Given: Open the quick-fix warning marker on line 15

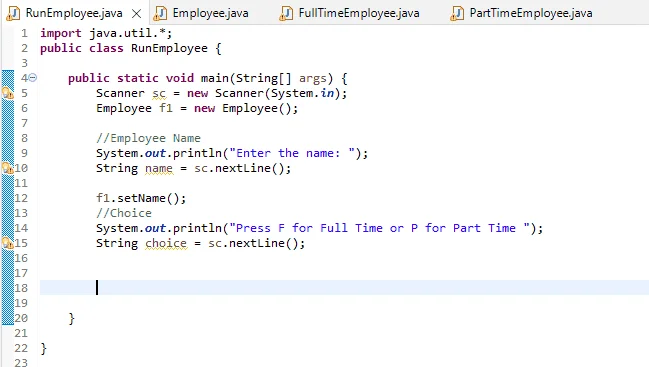Looking at the screenshot, I should pyautogui.click(x=7, y=243).
